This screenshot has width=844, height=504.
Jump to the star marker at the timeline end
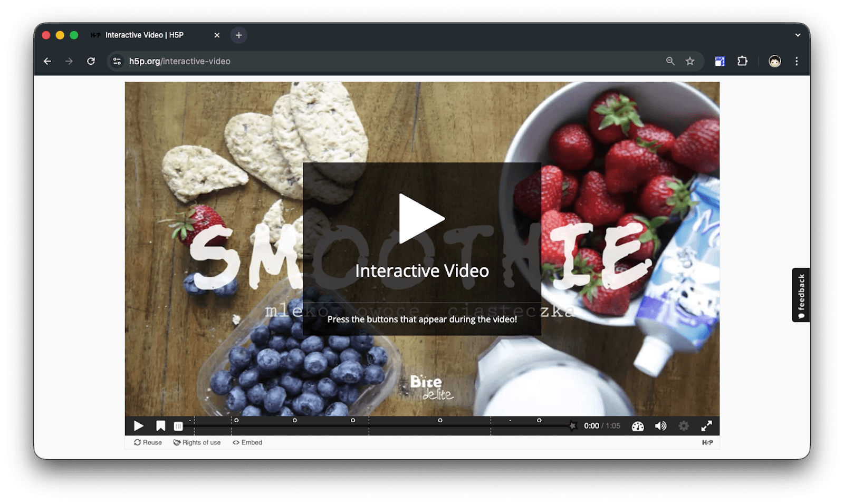tap(572, 425)
